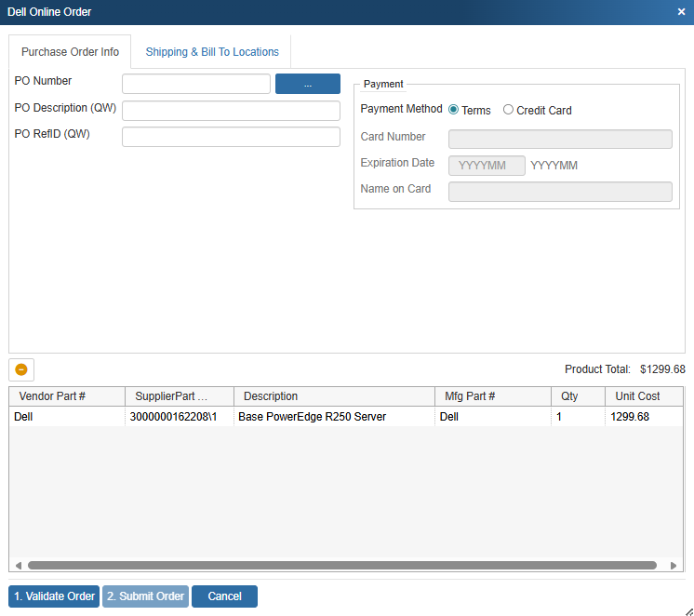The height and width of the screenshot is (616, 694).
Task: Switch to Shipping & Bill To Locations tab
Action: click(212, 52)
